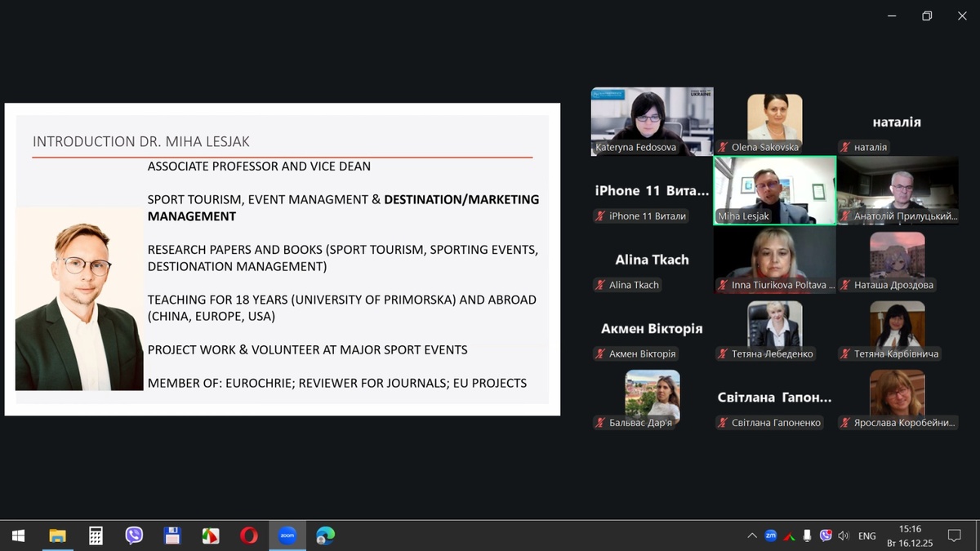Open the Windows notification center
This screenshot has height=551, width=980.
[953, 536]
